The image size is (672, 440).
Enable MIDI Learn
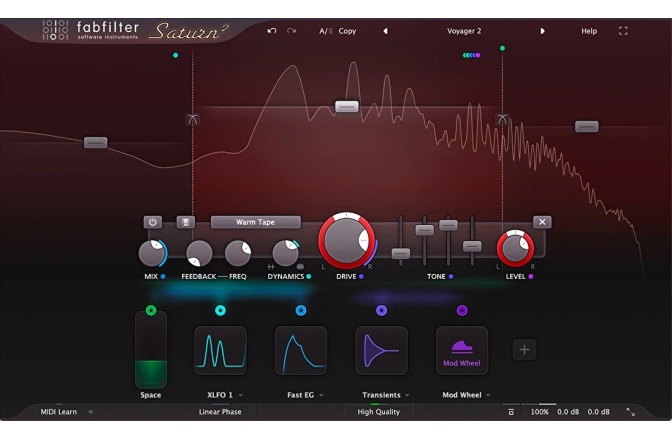tap(59, 412)
